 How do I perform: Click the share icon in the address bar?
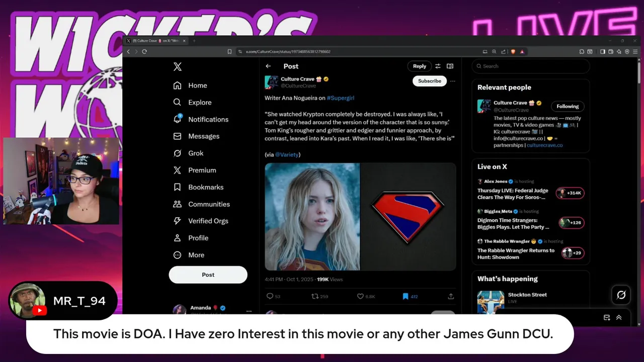point(502,51)
